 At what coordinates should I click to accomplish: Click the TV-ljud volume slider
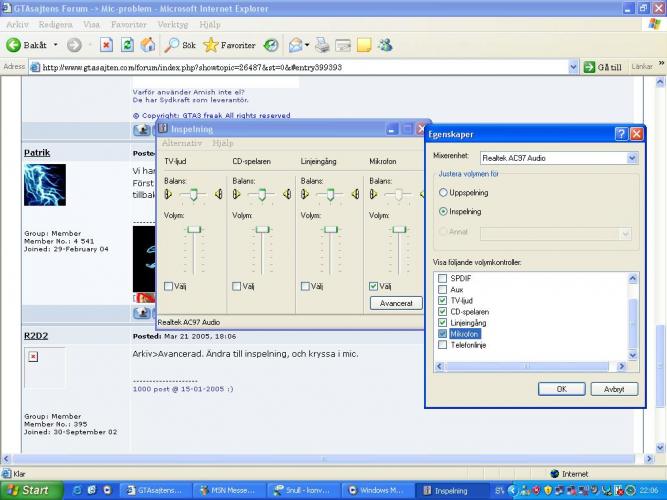[x=194, y=231]
